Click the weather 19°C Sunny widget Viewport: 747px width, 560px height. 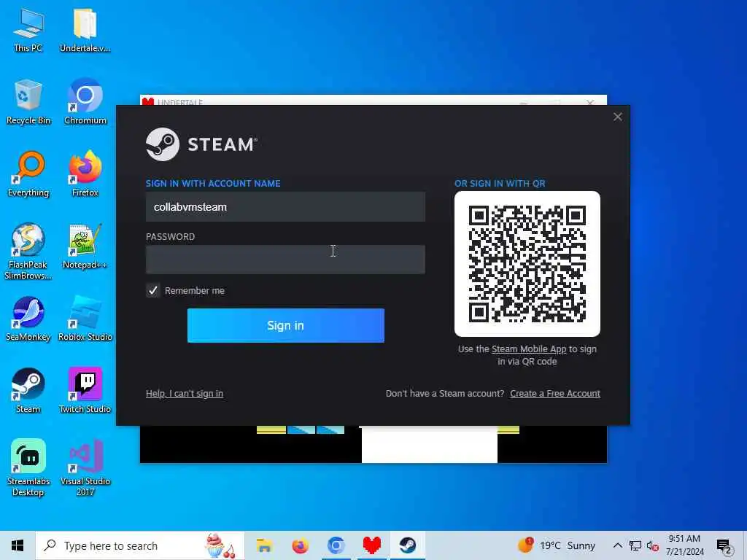click(x=557, y=545)
